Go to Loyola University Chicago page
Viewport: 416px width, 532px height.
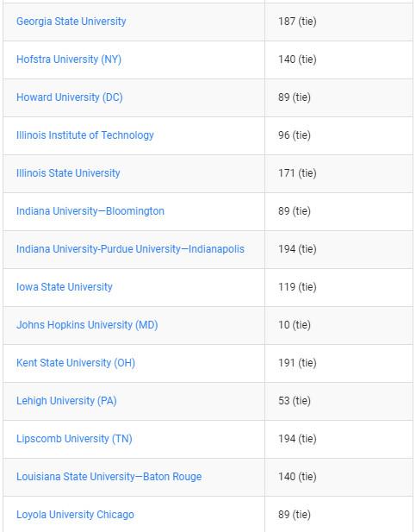coord(75,515)
